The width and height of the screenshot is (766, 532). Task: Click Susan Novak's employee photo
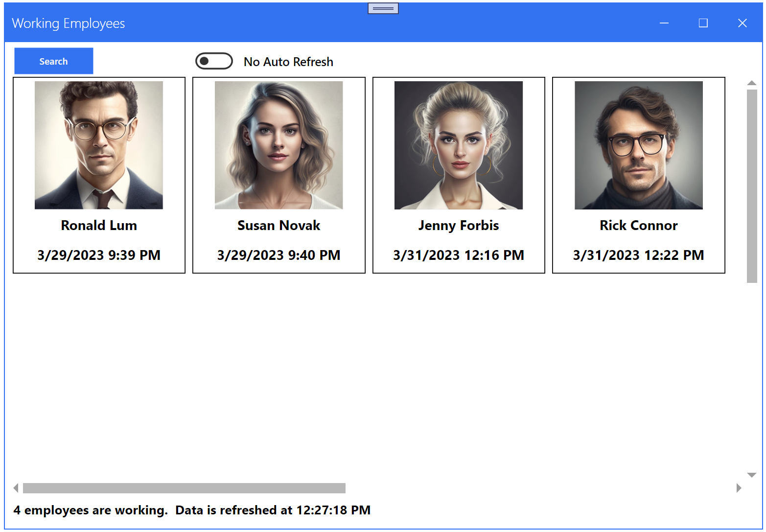[279, 144]
